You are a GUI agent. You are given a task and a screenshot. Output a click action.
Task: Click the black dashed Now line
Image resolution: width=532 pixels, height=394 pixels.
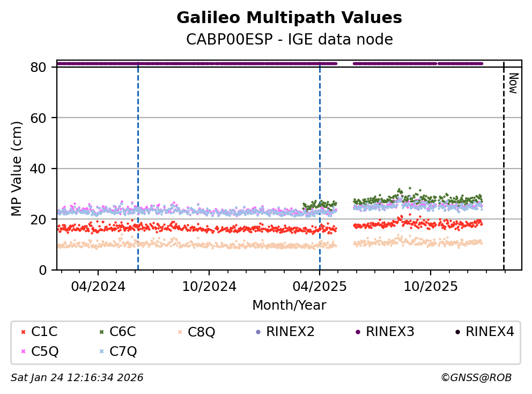504,172
